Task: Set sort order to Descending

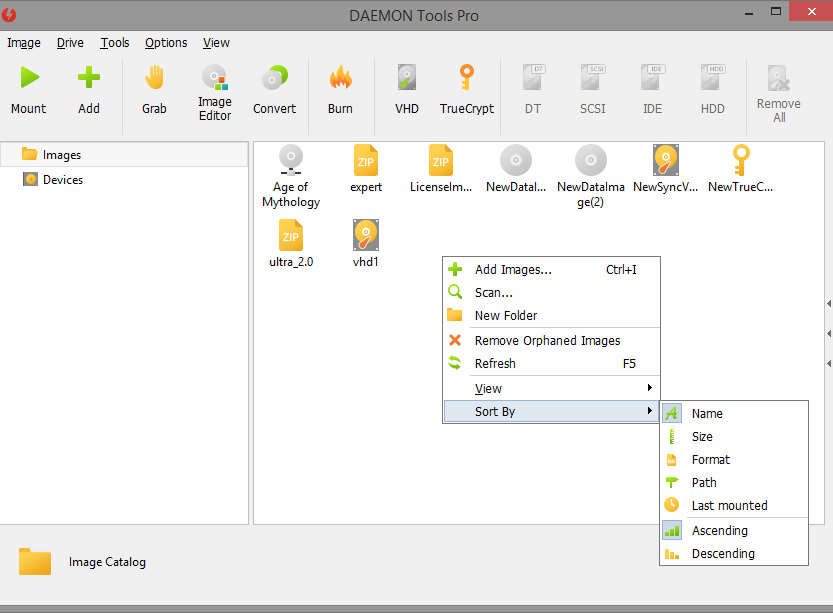Action: point(734,554)
